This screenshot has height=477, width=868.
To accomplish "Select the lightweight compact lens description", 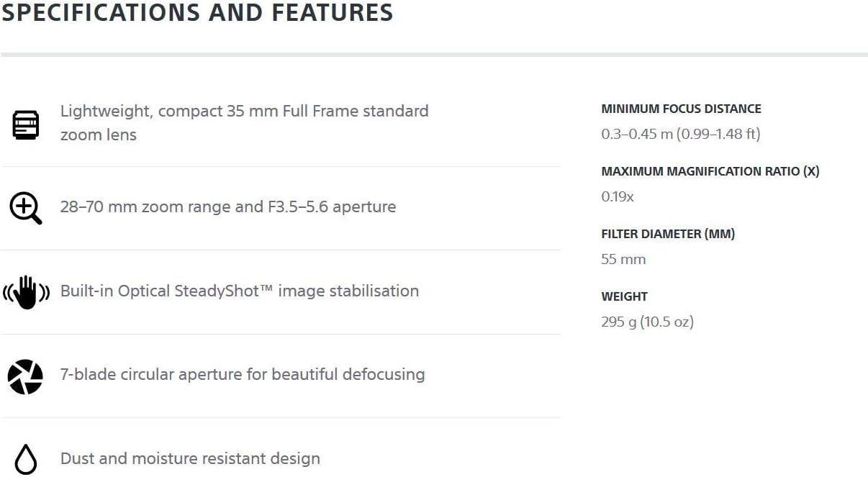I will pyautogui.click(x=244, y=122).
